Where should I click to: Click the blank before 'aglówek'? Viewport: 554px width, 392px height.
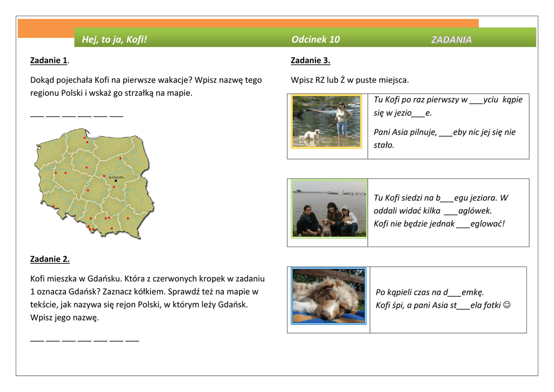(450, 211)
